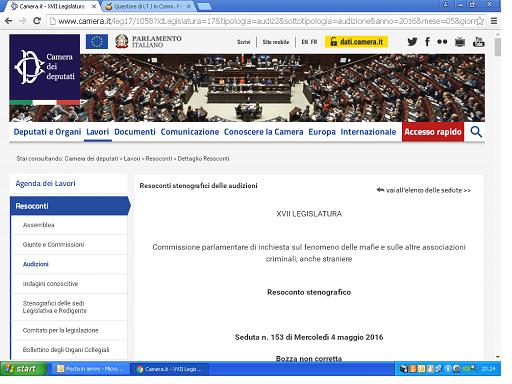Open the YouTube icon in header
The image size is (512, 384).
click(479, 42)
